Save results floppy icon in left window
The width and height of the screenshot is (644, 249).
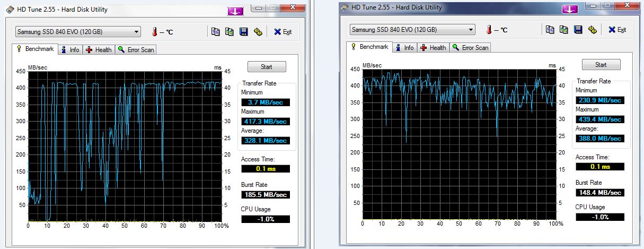click(x=244, y=32)
